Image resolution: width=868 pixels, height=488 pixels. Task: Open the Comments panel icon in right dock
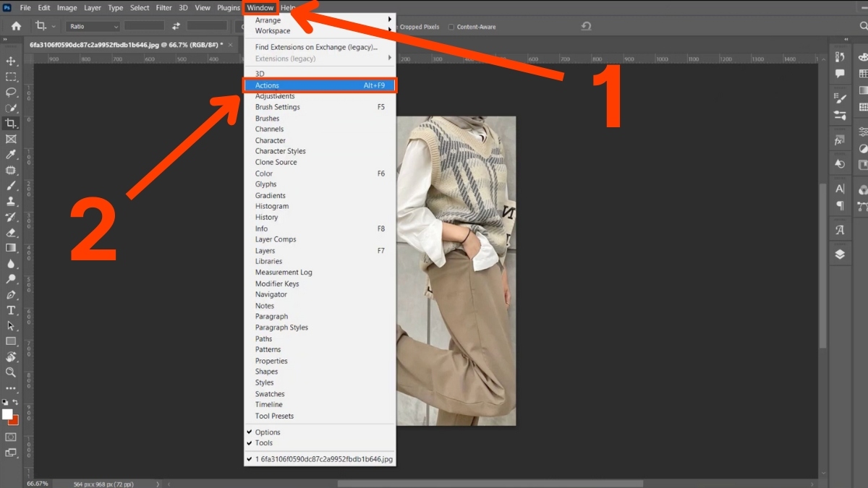(x=840, y=74)
